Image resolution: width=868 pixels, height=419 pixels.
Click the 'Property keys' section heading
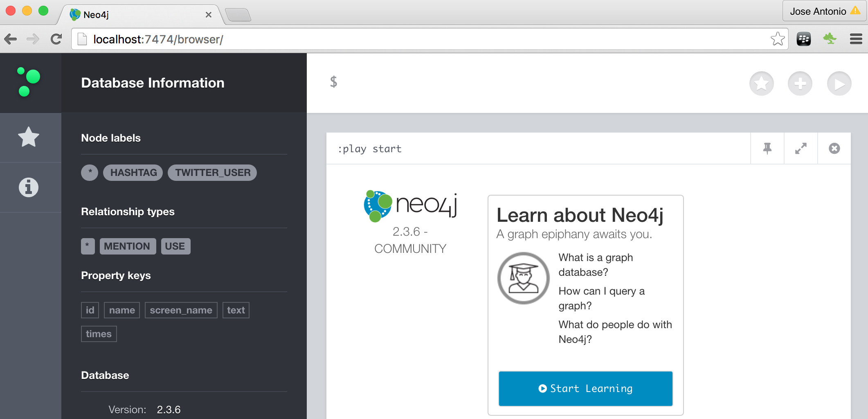116,275
